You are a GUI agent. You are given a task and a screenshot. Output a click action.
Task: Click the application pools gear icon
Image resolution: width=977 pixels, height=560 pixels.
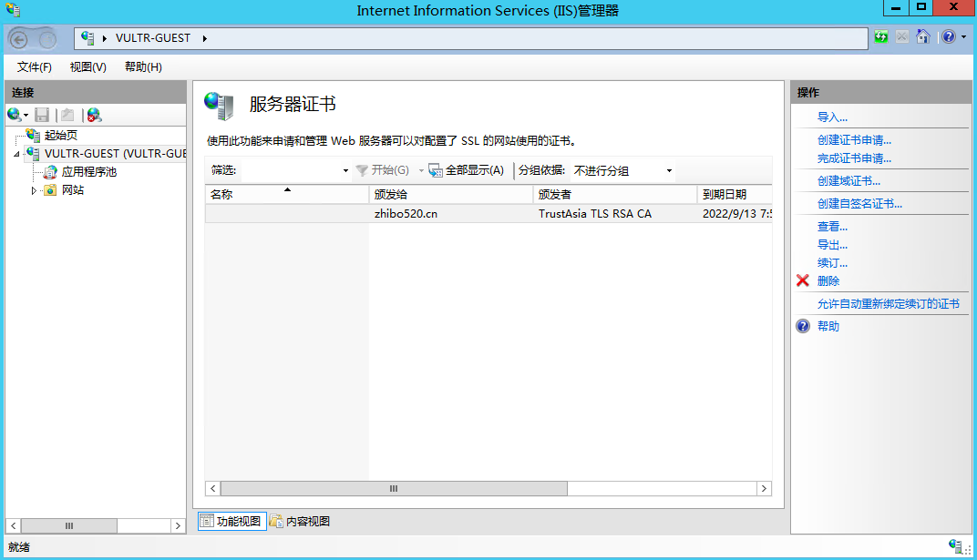pyautogui.click(x=50, y=172)
